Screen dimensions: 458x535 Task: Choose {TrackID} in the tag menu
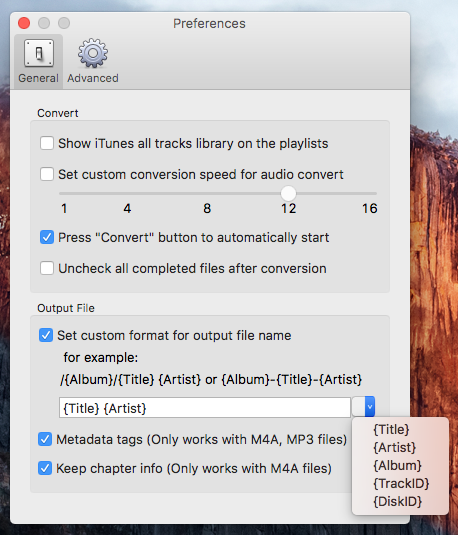(401, 483)
